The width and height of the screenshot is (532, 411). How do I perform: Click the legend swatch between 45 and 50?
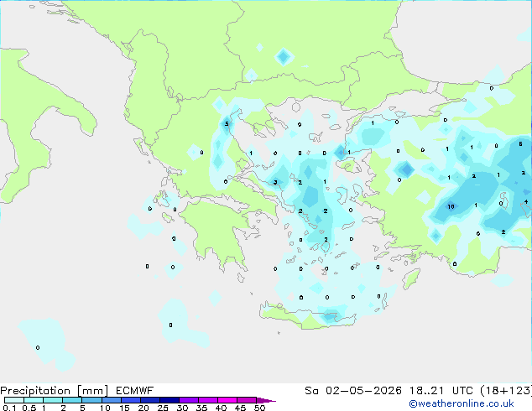[247, 400]
